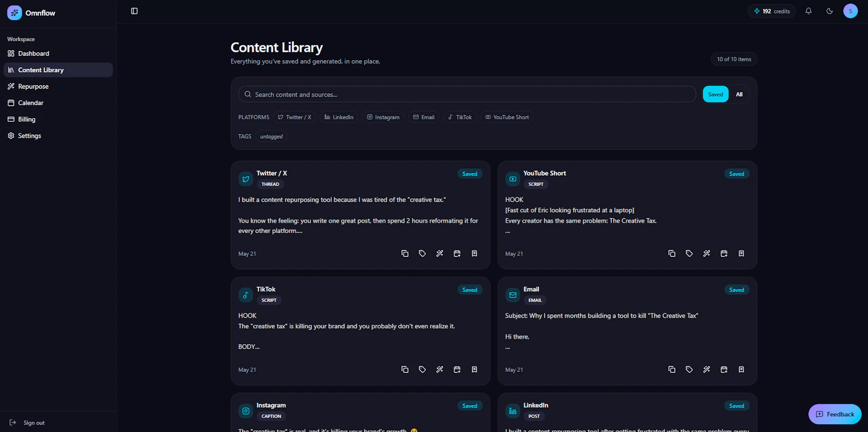Click the CAPTION label on Instagram card
Image resolution: width=868 pixels, height=432 pixels.
coord(271,416)
